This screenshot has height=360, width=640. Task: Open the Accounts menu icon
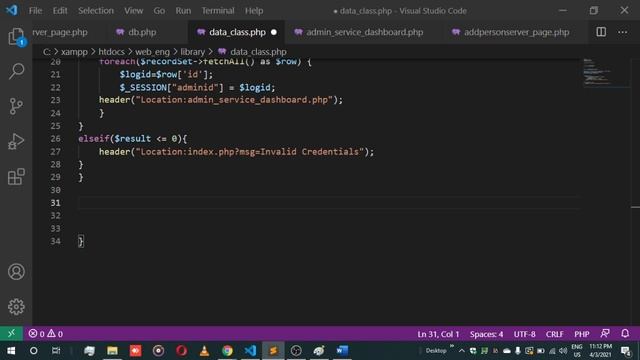click(x=16, y=272)
